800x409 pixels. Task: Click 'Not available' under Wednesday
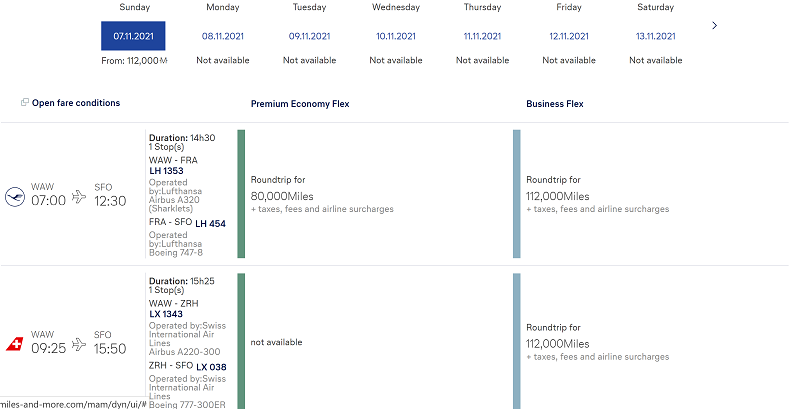396,60
